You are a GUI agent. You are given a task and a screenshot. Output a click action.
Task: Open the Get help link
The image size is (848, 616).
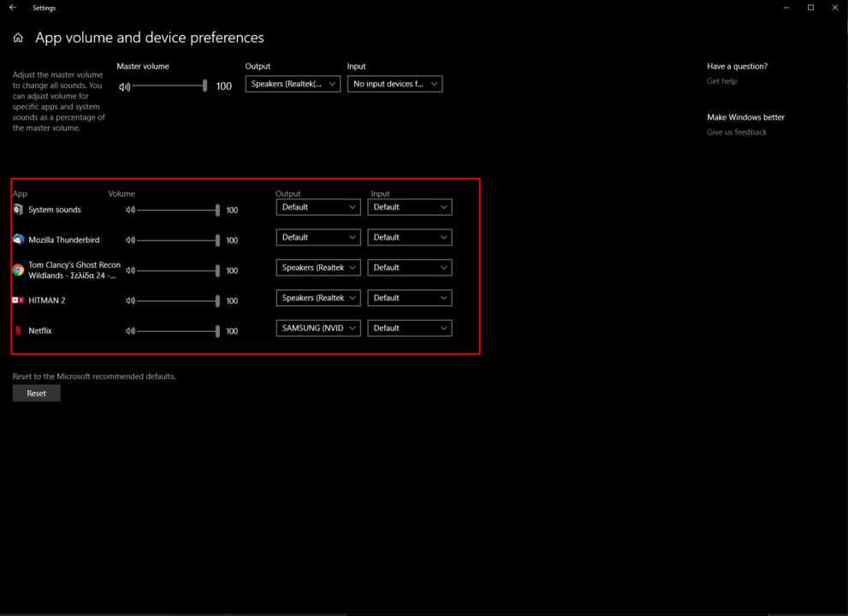point(721,81)
